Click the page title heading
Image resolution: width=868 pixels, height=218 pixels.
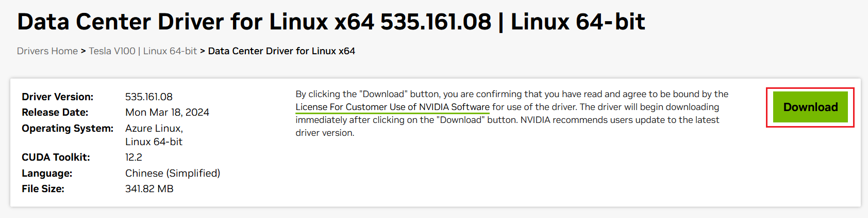[x=331, y=22]
